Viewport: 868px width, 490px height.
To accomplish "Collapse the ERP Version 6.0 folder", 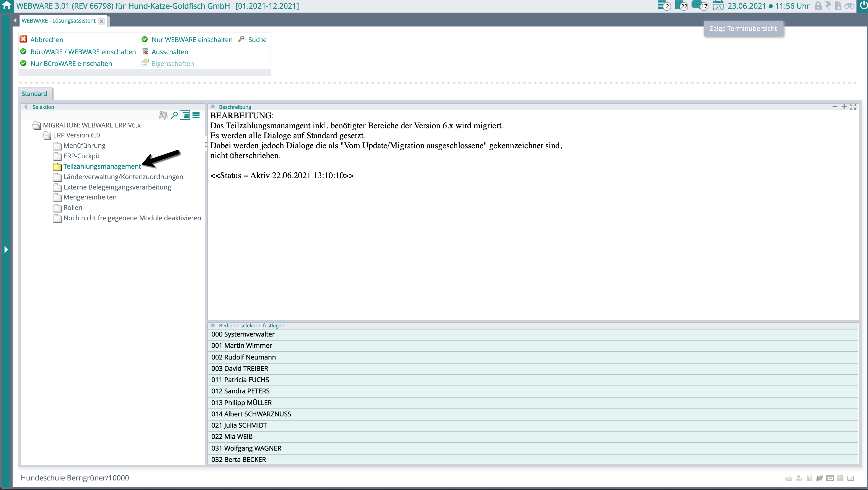I will pyautogui.click(x=47, y=136).
